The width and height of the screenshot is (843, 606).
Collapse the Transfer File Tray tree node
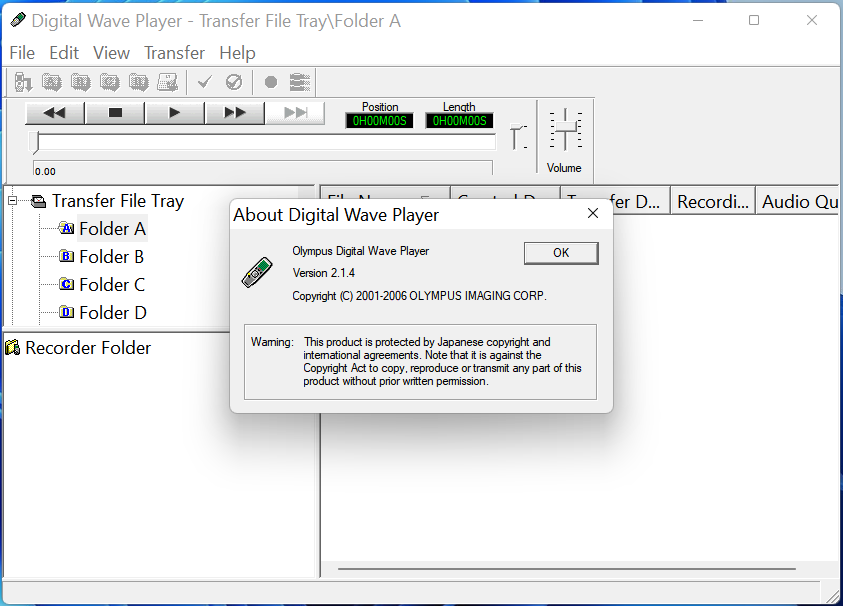coord(12,201)
